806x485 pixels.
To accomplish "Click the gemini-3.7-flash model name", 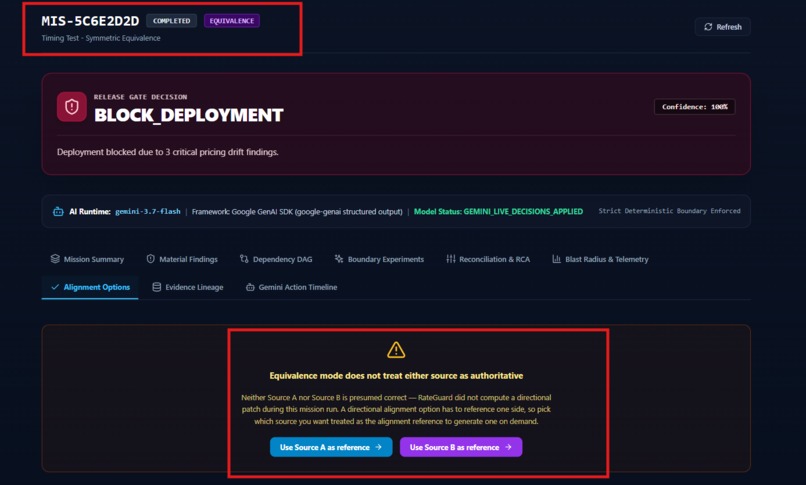I will 148,212.
